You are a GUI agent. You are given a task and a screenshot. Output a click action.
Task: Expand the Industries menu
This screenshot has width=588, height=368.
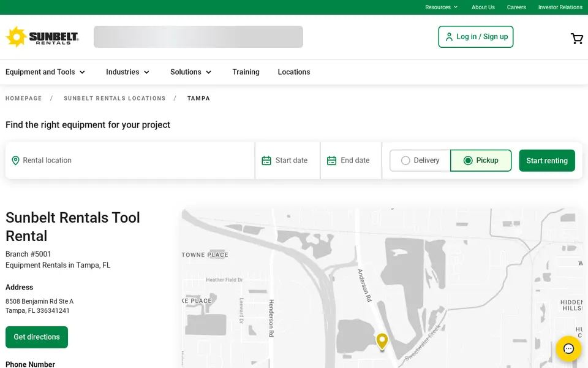[128, 72]
